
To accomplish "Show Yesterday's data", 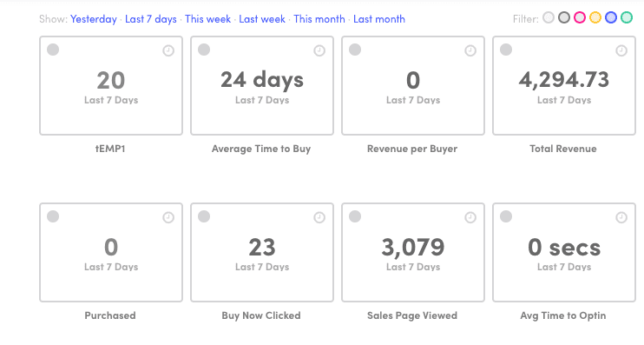I will [94, 19].
